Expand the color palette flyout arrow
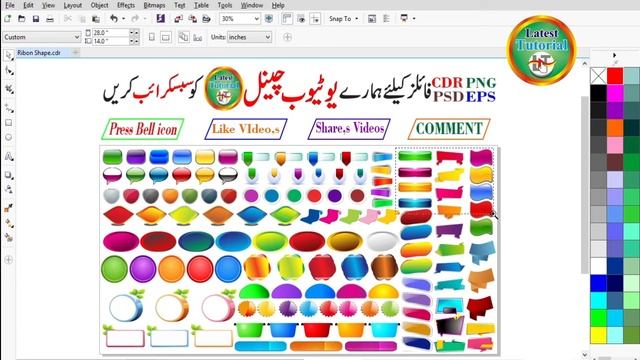Screen dimensions: 640x360 pos(614,55)
